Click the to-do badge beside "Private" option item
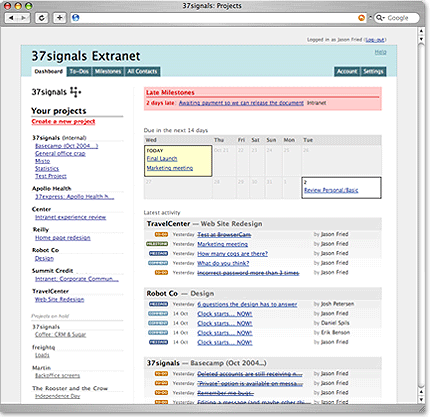430x417 pixels. coord(161,383)
